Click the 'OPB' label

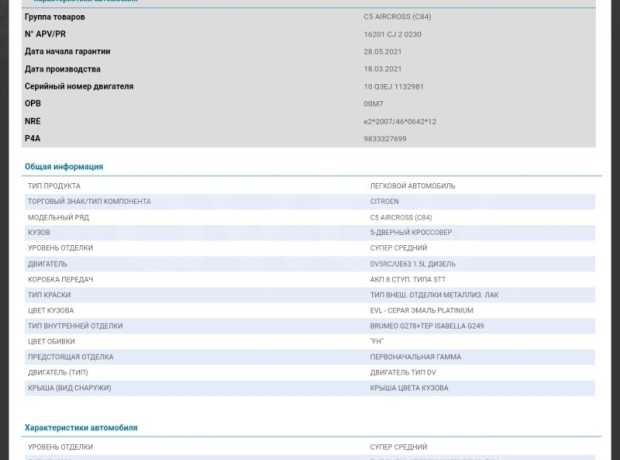[x=33, y=103]
